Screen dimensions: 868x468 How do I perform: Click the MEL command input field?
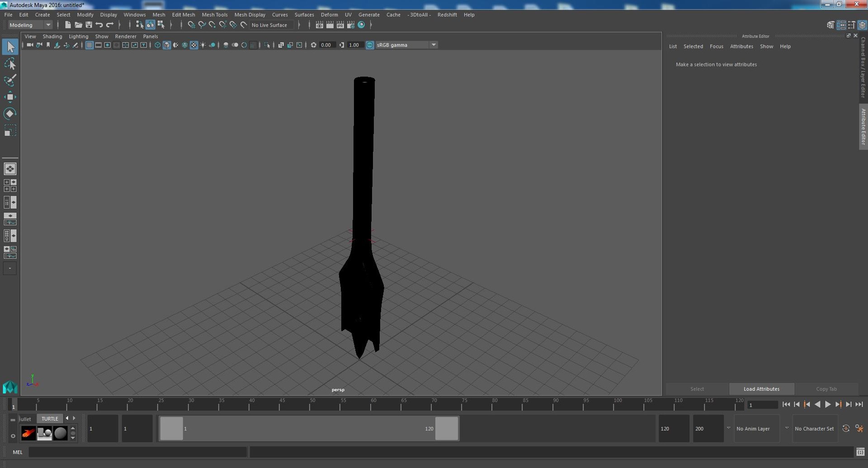click(137, 452)
